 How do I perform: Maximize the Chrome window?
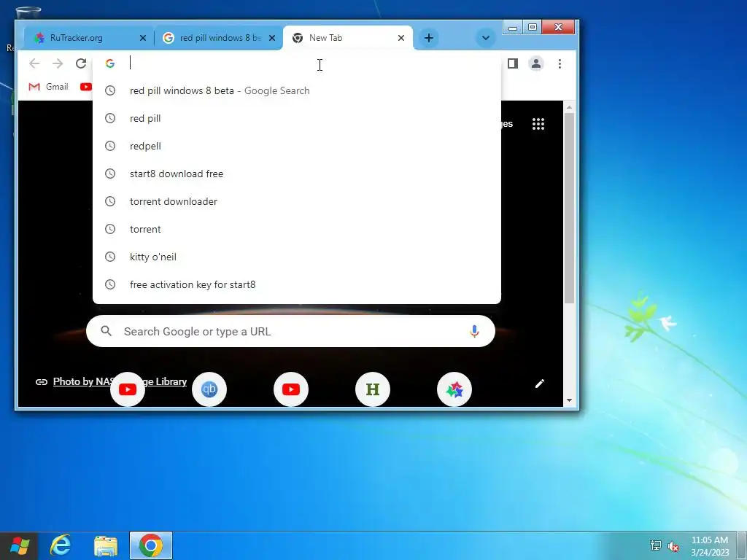coord(532,28)
